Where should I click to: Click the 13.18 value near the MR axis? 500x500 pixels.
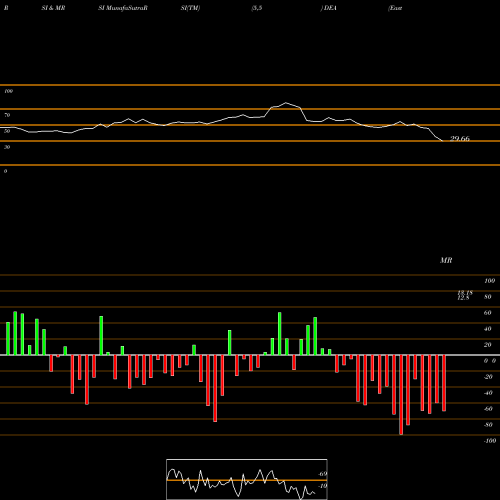(465, 293)
